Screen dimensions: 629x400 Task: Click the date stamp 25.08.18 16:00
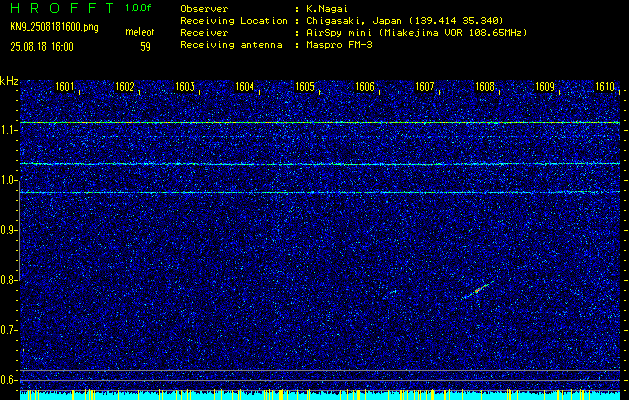point(42,47)
